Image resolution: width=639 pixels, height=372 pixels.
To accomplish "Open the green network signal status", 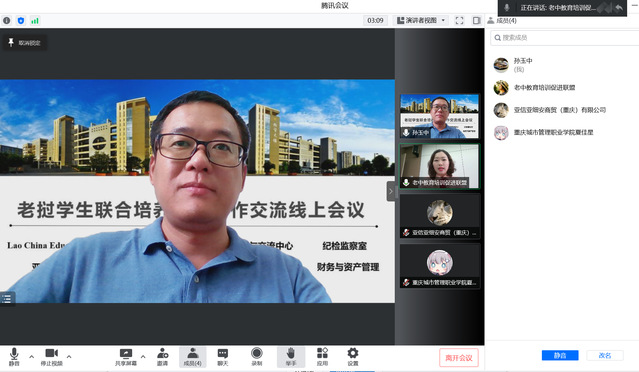I will tap(35, 20).
